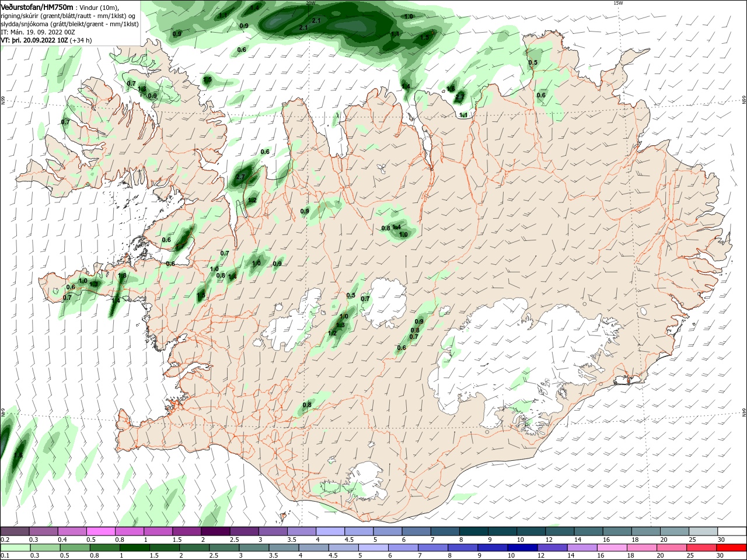This screenshot has height=560, width=747.
Task: Click the 1.8 precipitation value label
Action: click(x=122, y=276)
